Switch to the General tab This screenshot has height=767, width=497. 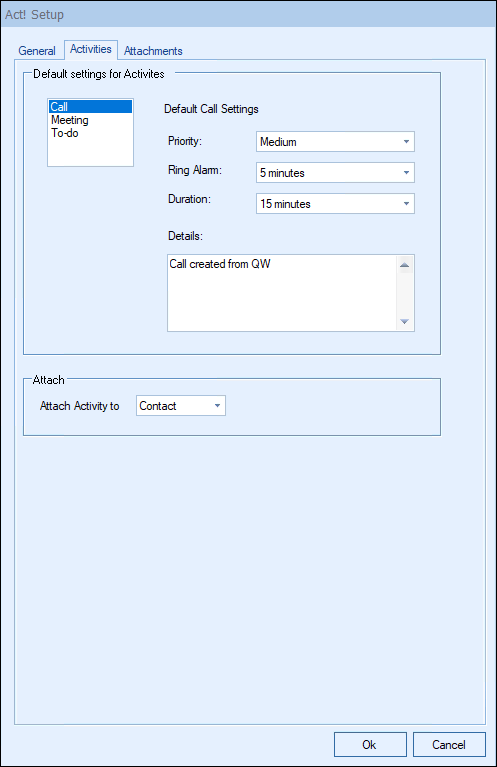pyautogui.click(x=37, y=51)
